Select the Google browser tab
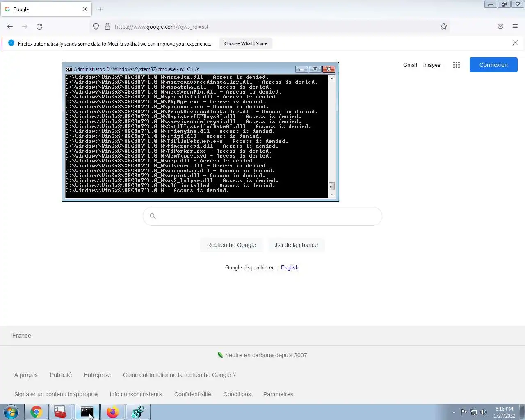Viewport: 525px width, 420px height. point(46,9)
